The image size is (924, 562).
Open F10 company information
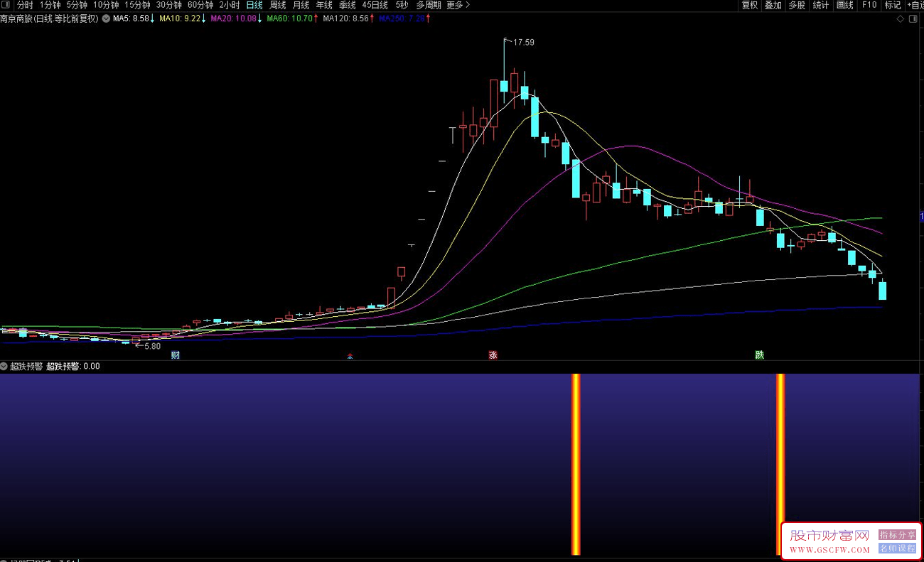869,5
